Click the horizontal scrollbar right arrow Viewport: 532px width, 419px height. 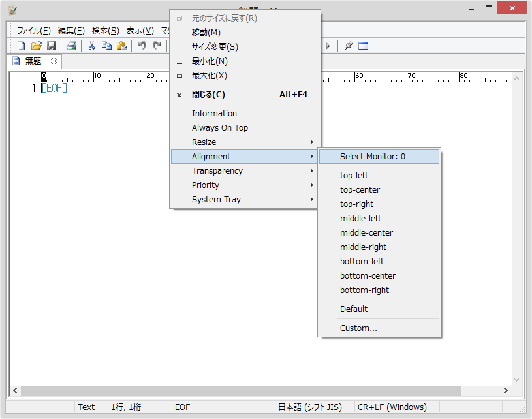point(505,390)
